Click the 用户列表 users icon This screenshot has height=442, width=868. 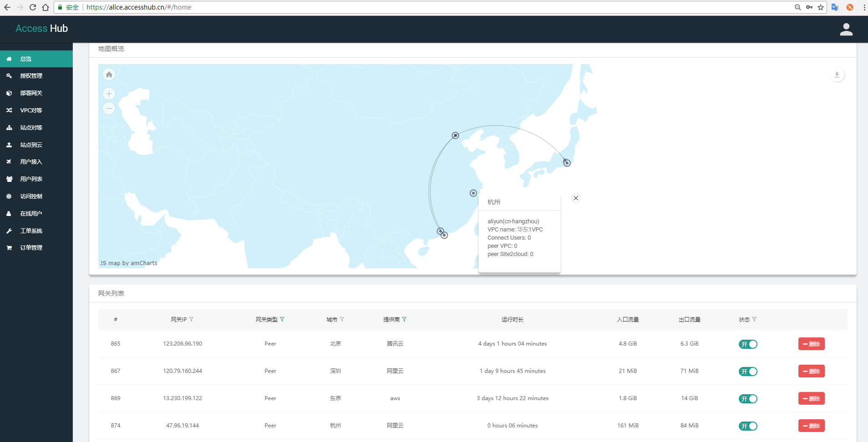(x=9, y=179)
